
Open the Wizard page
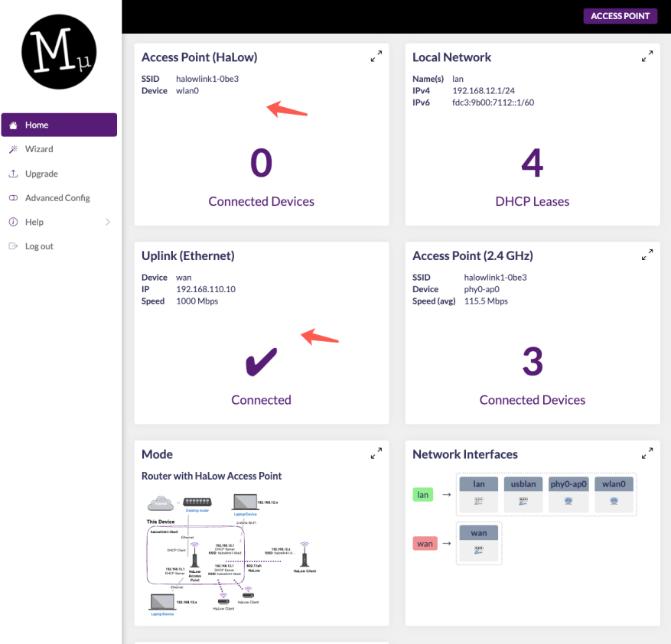pyautogui.click(x=39, y=149)
